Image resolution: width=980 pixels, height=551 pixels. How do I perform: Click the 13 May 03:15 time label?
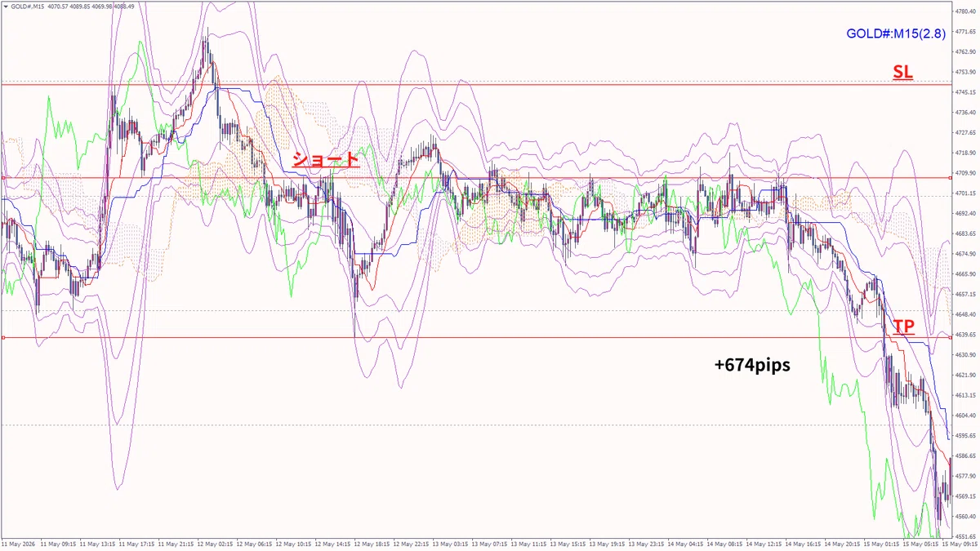[x=451, y=544]
